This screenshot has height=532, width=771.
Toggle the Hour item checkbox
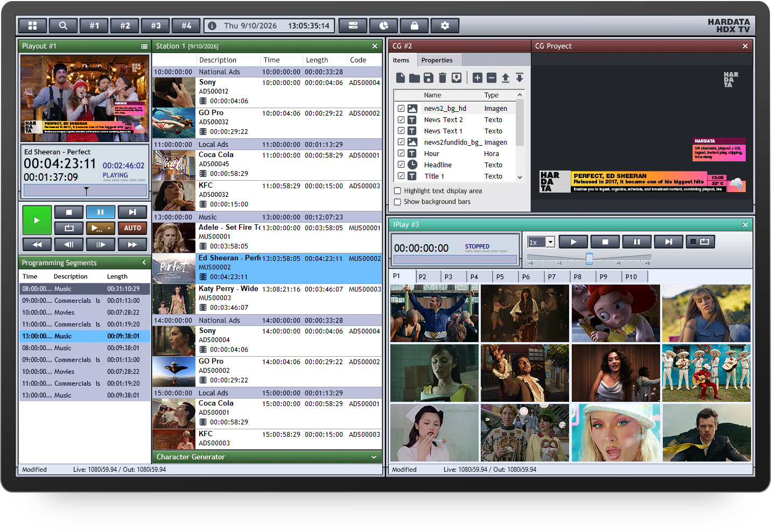click(x=401, y=153)
